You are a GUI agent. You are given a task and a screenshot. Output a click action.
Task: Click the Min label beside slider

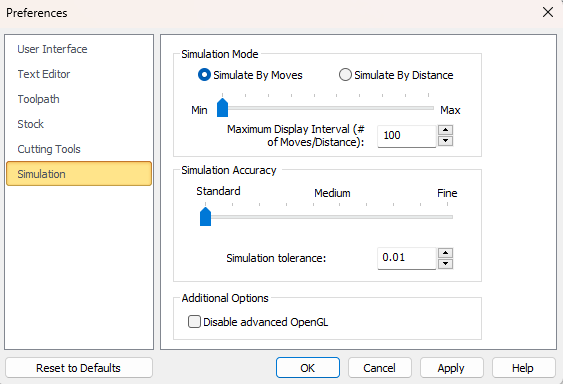(x=199, y=110)
